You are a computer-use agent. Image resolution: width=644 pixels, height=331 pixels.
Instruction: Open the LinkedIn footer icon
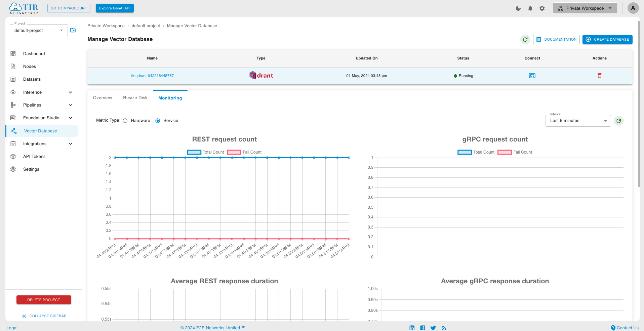(x=412, y=328)
